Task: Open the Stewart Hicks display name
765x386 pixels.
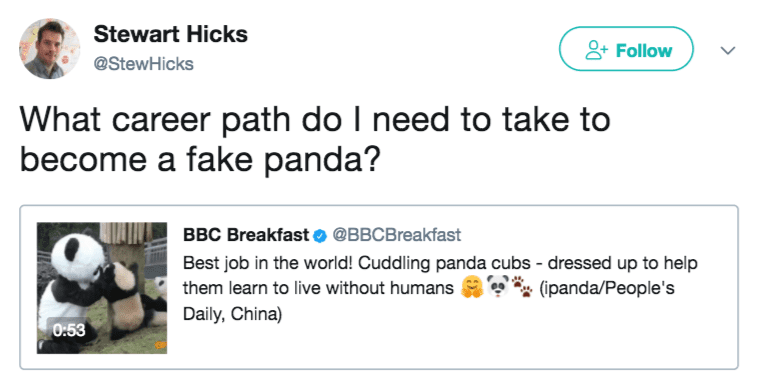Action: pos(170,34)
